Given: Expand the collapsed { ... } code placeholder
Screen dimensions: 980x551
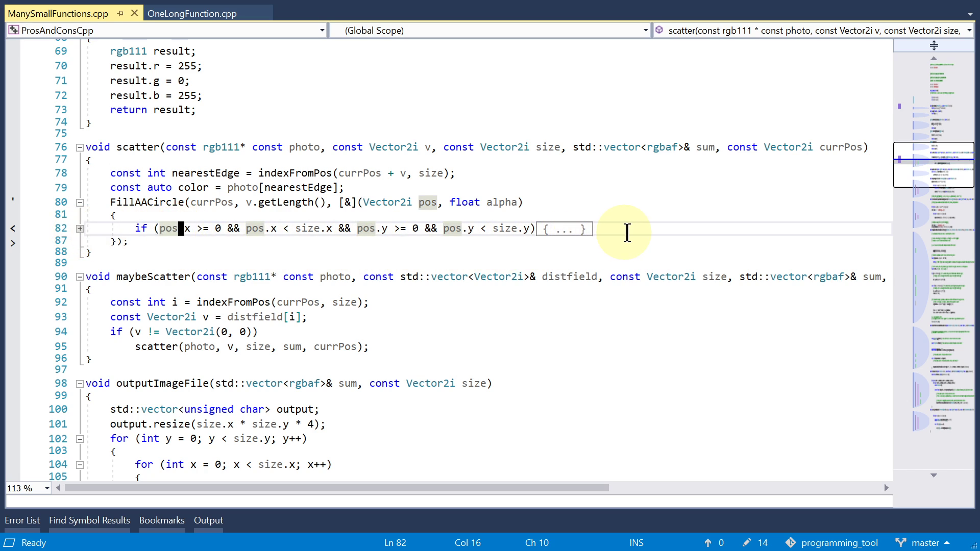Looking at the screenshot, I should (565, 229).
